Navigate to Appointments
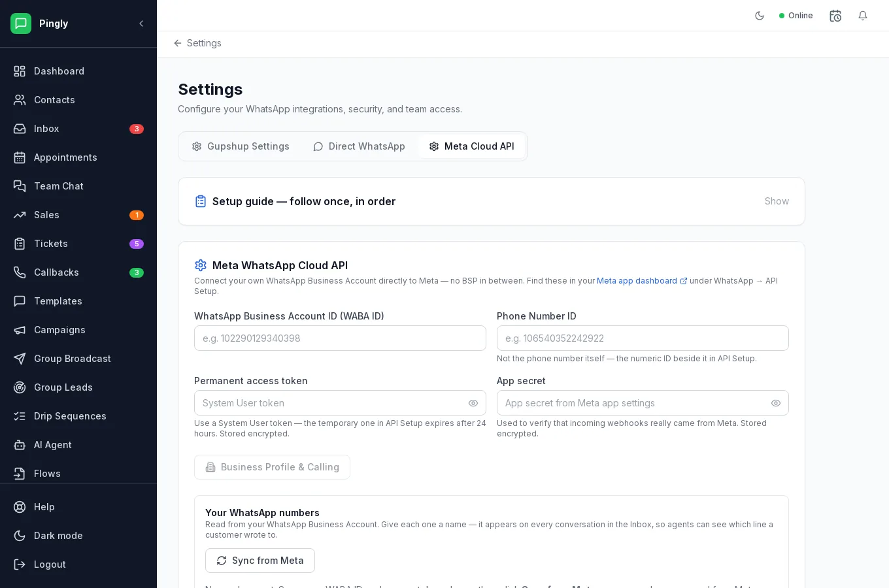889x588 pixels. pos(78,157)
